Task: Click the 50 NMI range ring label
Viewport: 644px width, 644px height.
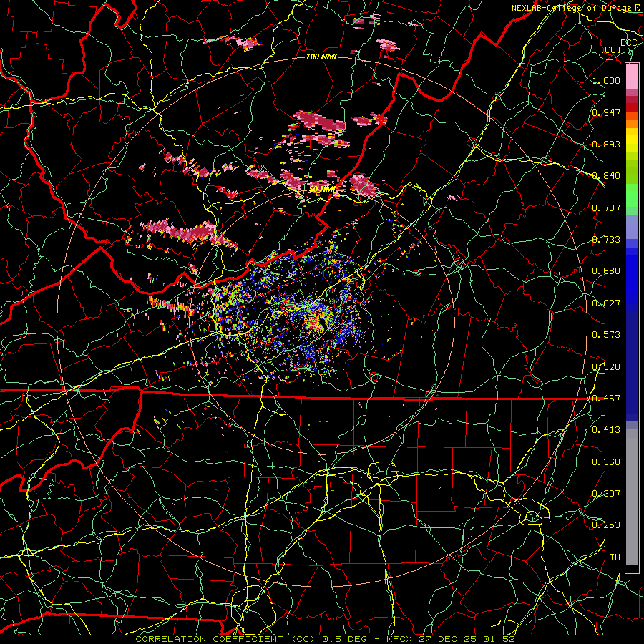Action: tap(323, 190)
